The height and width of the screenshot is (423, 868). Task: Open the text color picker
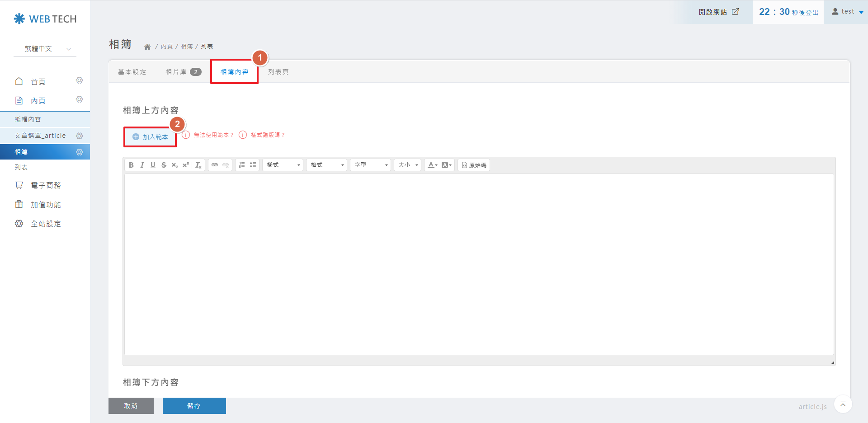433,165
